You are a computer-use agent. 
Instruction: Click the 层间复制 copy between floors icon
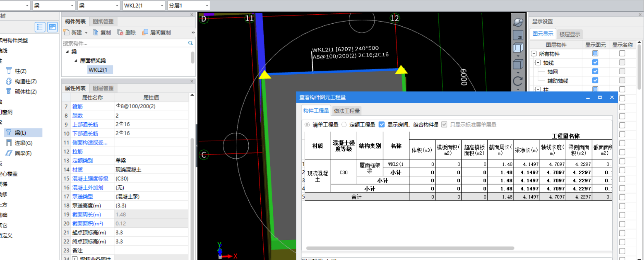pyautogui.click(x=145, y=32)
